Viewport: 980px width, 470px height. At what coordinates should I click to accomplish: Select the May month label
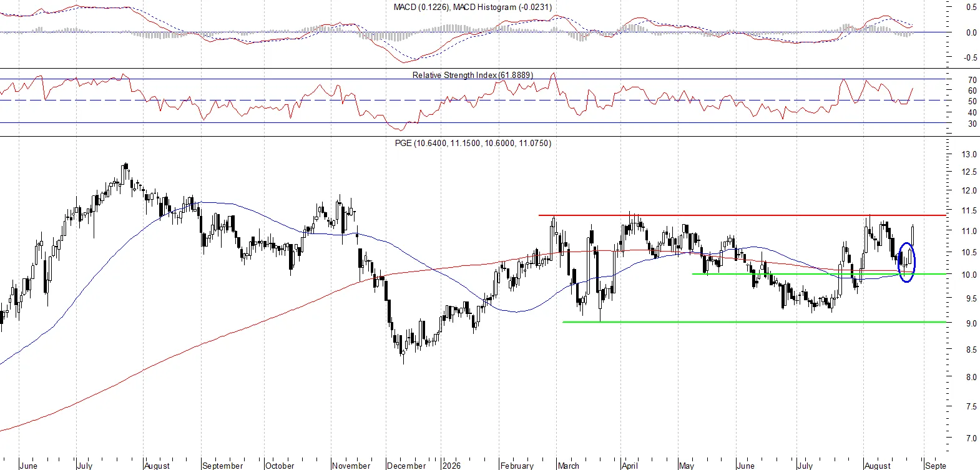[687, 466]
